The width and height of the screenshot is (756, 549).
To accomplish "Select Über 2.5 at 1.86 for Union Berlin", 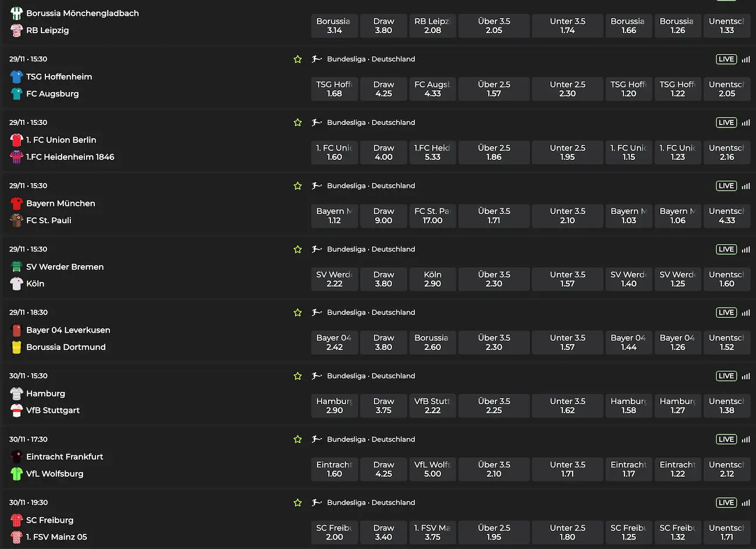I will (494, 152).
